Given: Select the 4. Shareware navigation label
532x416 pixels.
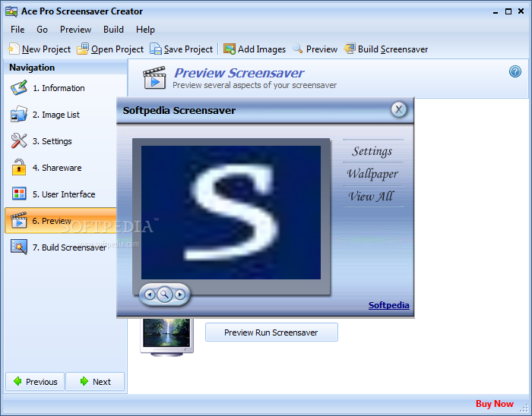Looking at the screenshot, I should 57,168.
